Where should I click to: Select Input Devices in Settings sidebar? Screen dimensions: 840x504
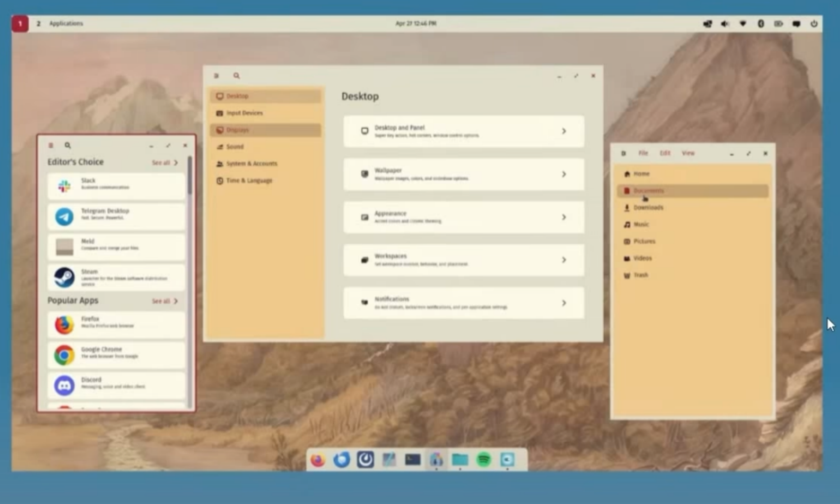pos(244,113)
